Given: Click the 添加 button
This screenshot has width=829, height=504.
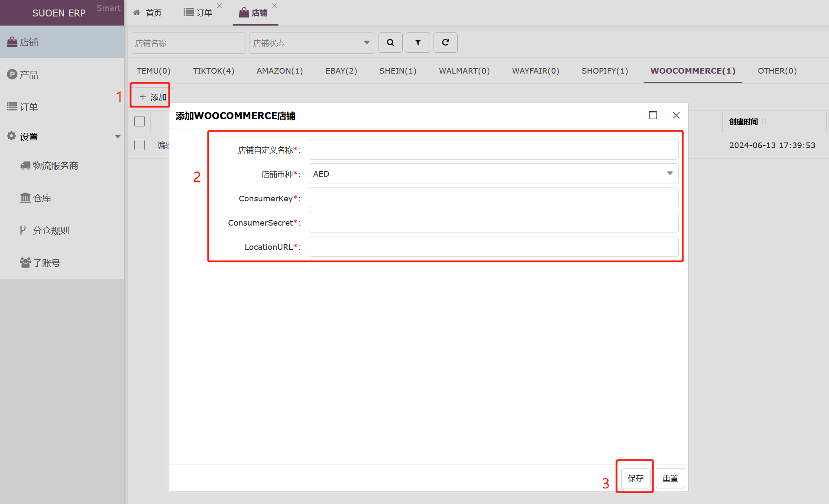Looking at the screenshot, I should coord(152,97).
